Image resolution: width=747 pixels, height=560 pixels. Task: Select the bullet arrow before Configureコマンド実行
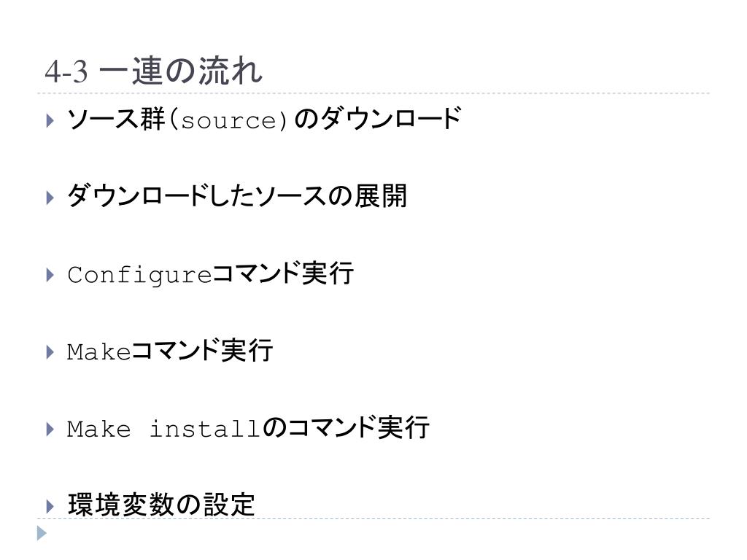(x=50, y=275)
